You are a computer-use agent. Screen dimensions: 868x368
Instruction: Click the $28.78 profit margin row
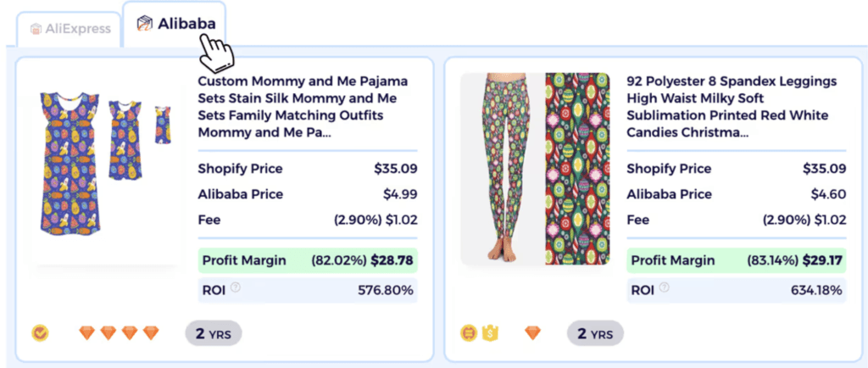tap(306, 260)
